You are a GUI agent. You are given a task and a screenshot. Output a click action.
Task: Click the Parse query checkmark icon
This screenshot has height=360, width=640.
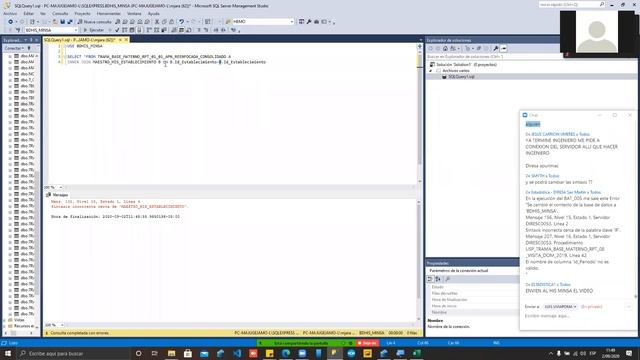(117, 30)
